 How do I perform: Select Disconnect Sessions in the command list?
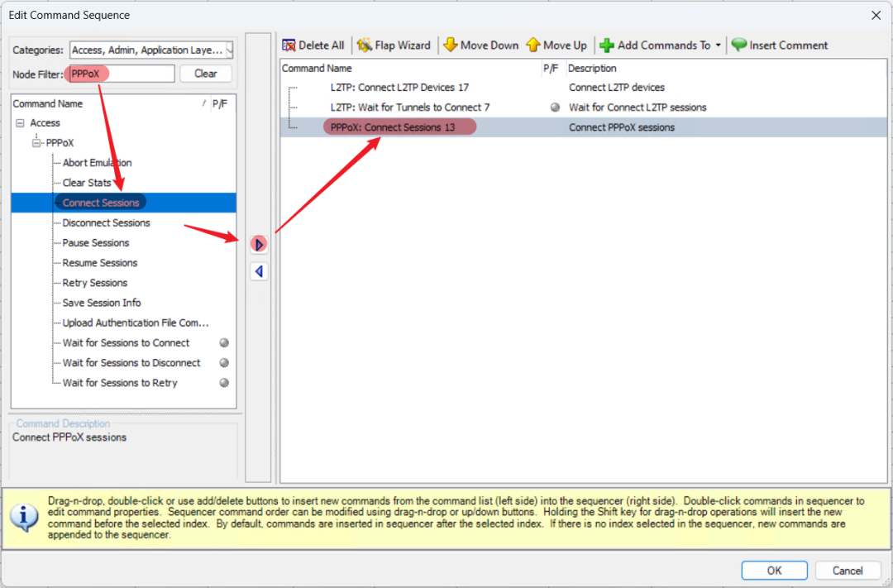coord(106,222)
